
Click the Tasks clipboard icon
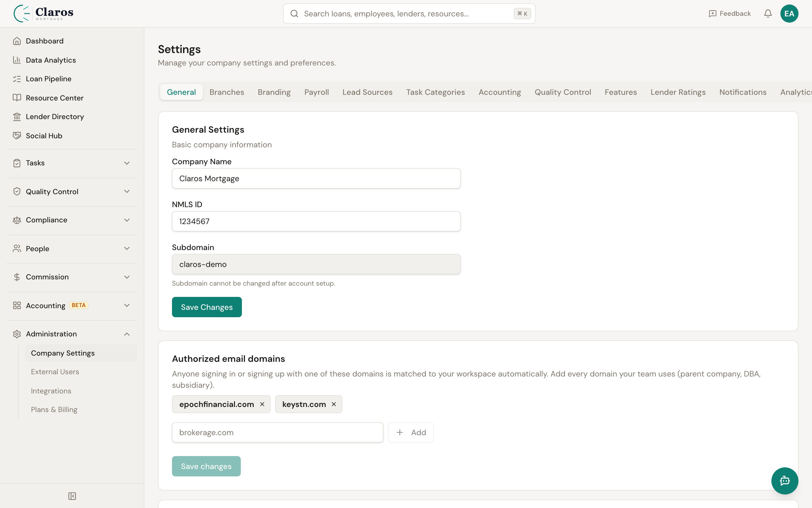[17, 163]
